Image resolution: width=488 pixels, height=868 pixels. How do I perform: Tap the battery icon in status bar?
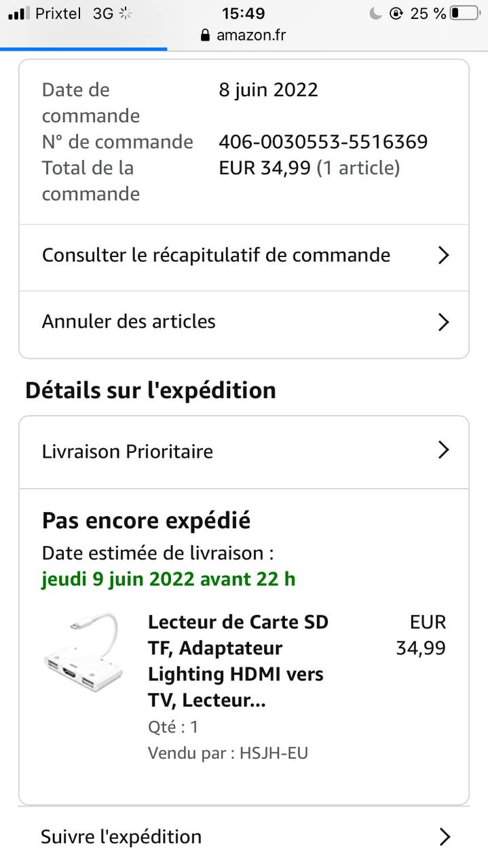coord(464,13)
